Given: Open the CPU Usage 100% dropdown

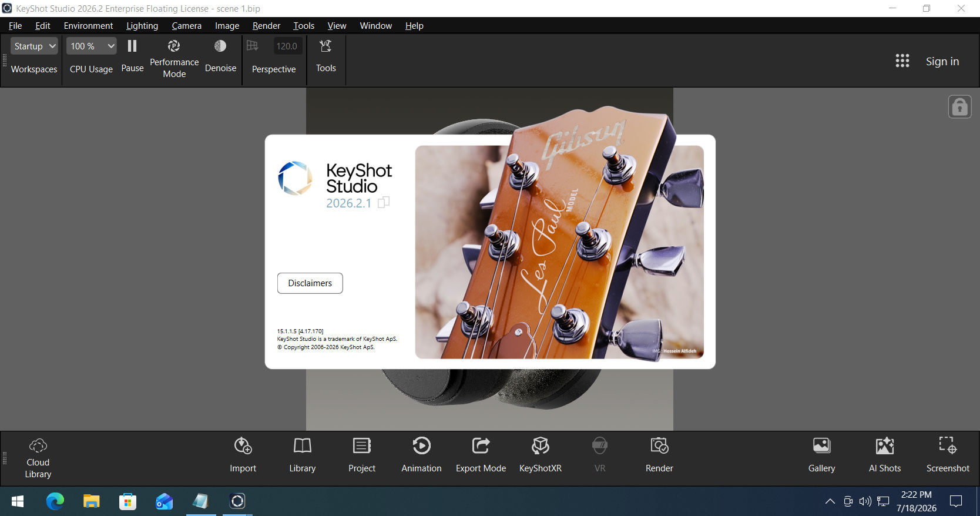Looking at the screenshot, I should point(92,46).
